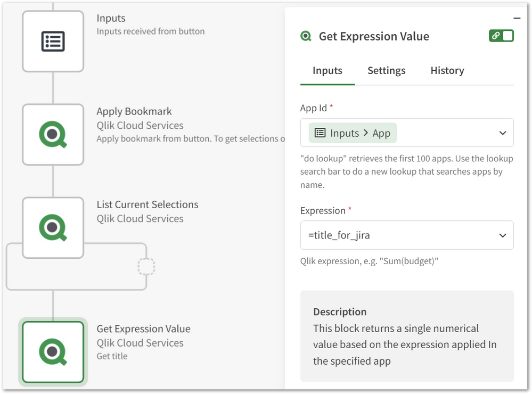Screen dimensions: 532x394
Task: Click the Apply Bookmark Qlik block icon
Action: pyautogui.click(x=53, y=134)
